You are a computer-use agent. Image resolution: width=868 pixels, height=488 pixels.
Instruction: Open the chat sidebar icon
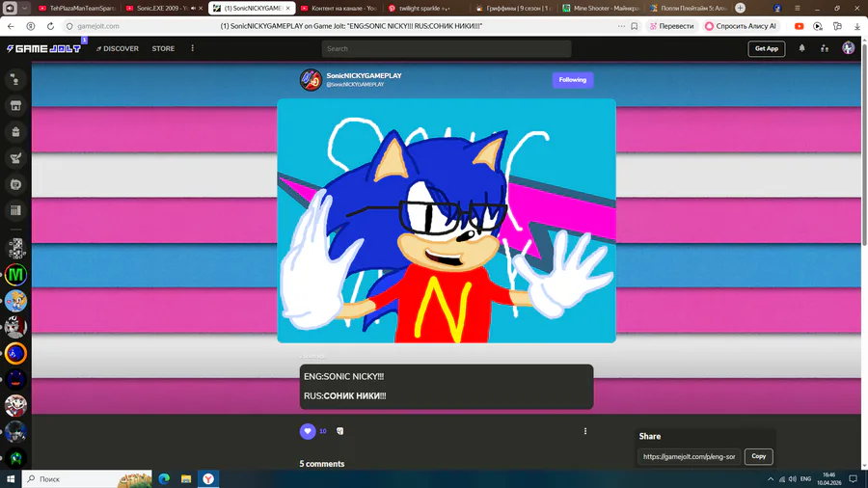point(15,184)
